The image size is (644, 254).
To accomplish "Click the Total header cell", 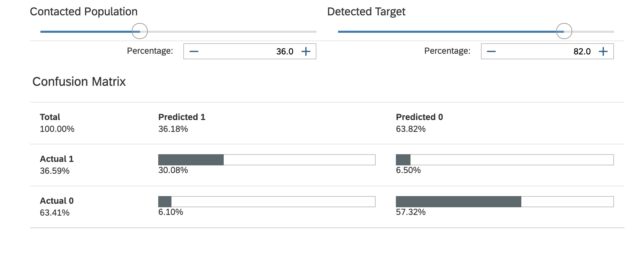I will coord(50,117).
